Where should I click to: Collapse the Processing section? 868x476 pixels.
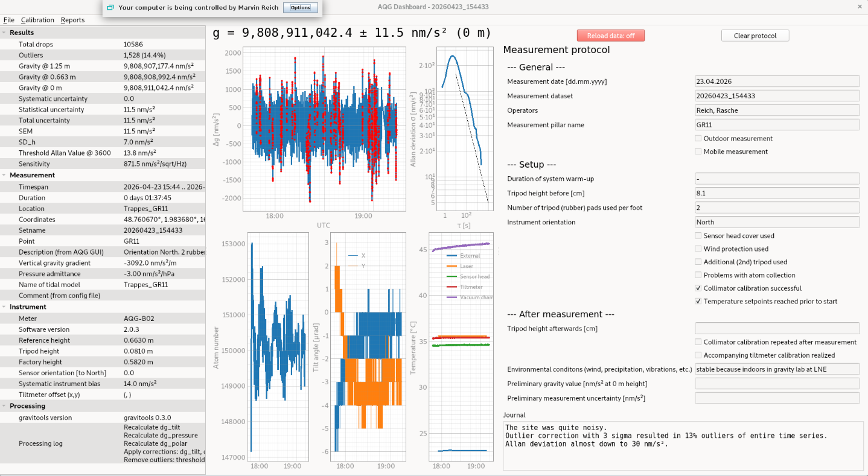(5, 405)
